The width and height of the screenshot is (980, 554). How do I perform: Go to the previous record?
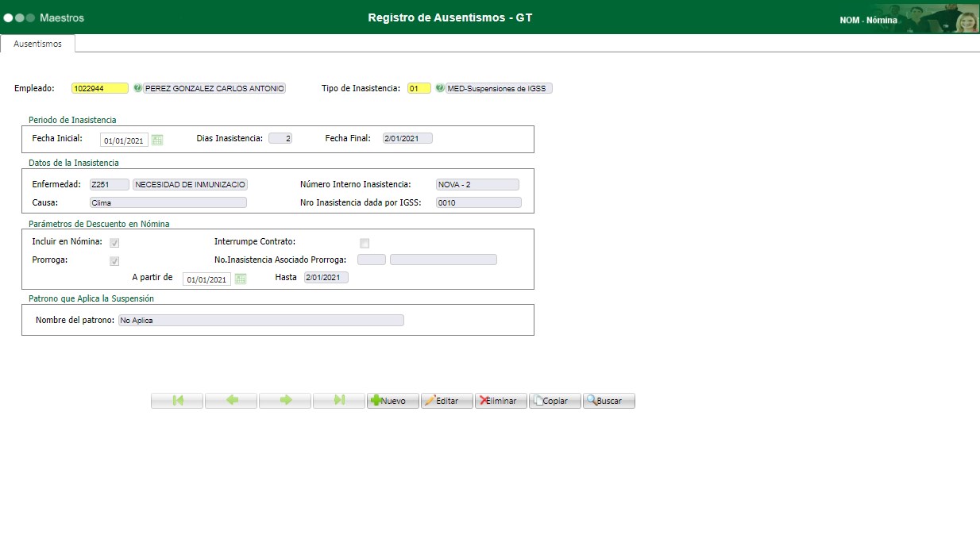coord(231,401)
